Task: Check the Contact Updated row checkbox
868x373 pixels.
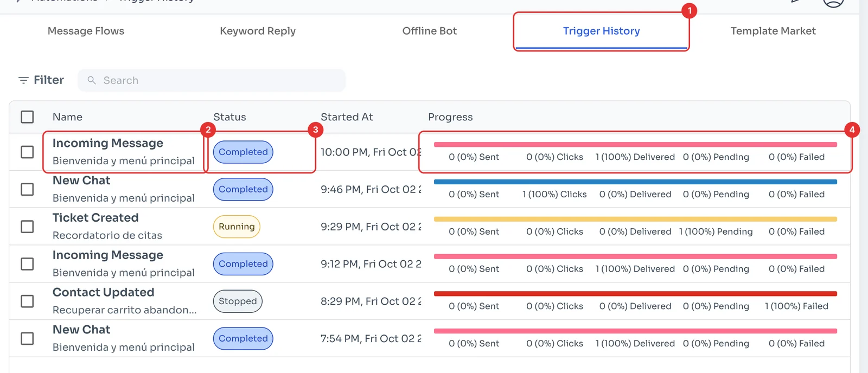Action: coord(27,301)
